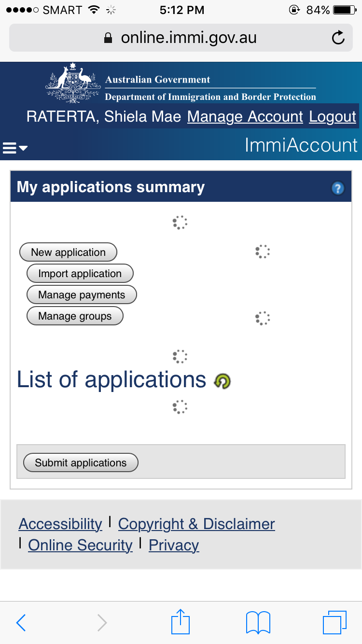Open the Manage Account link
Image resolution: width=362 pixels, height=644 pixels.
[245, 117]
